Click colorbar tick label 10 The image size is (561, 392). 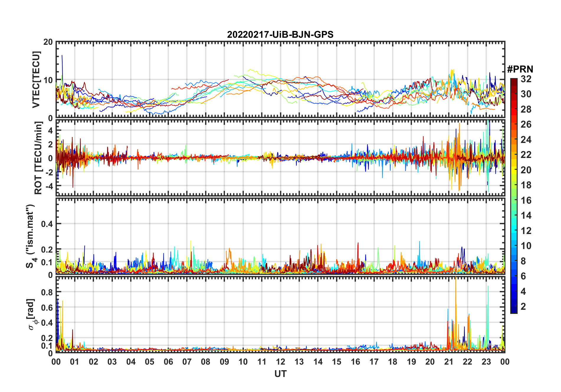tap(526, 246)
